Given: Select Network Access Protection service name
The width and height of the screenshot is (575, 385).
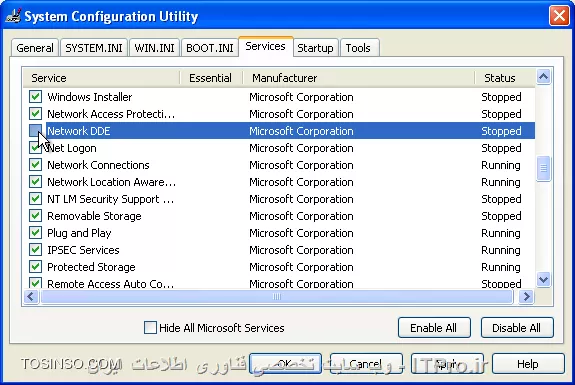Looking at the screenshot, I should click(111, 114).
